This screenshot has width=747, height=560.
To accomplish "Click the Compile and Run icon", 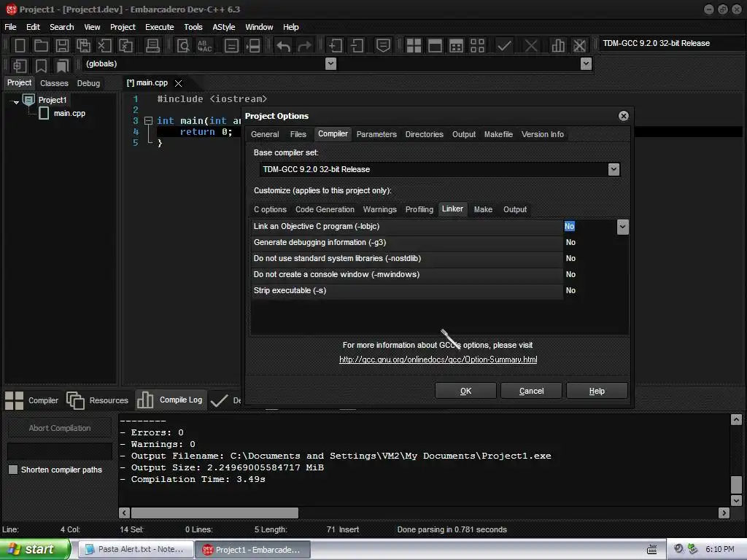I will [456, 46].
